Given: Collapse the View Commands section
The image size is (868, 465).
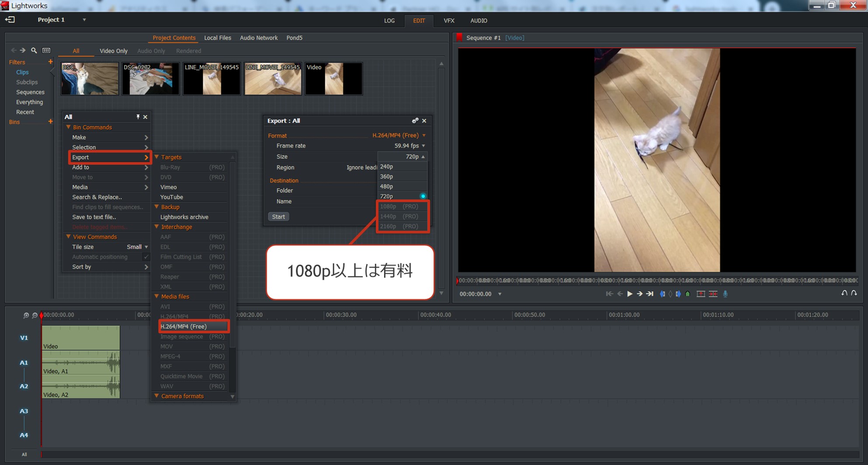Looking at the screenshot, I should tap(68, 237).
